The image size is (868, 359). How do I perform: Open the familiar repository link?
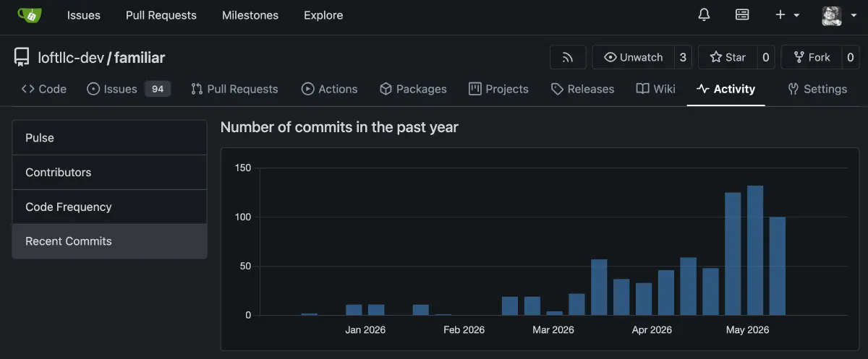[140, 58]
